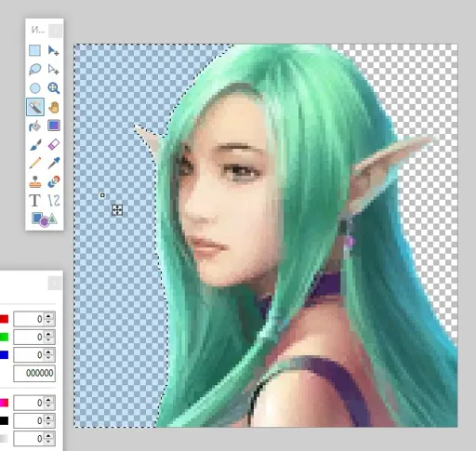476x451 pixels.
Task: Open the Shapes tool
Action: pos(44,219)
